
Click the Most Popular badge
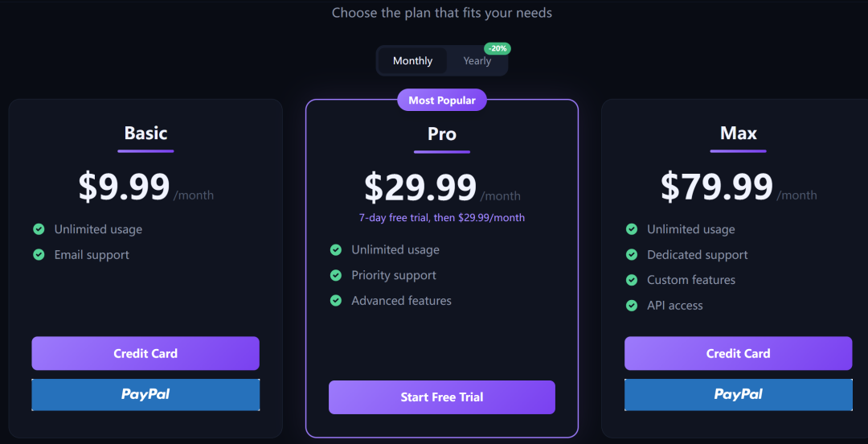pyautogui.click(x=442, y=101)
